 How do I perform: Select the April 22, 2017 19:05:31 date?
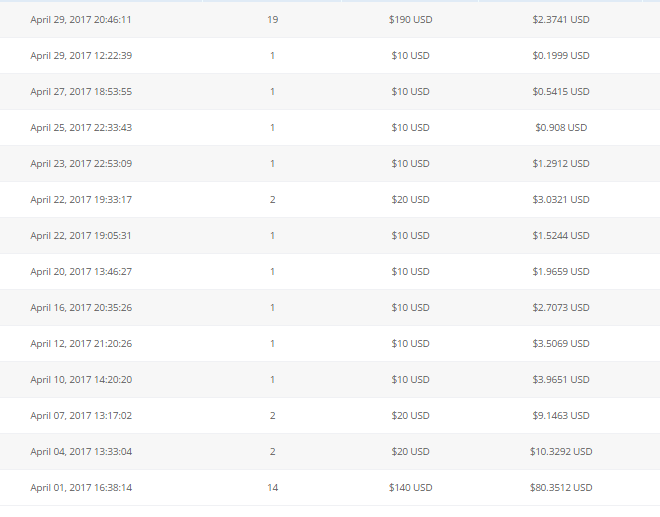tap(81, 236)
